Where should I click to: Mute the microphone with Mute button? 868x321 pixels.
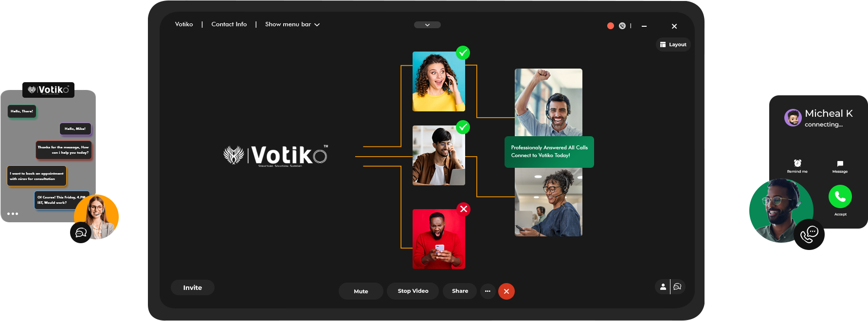click(x=361, y=291)
